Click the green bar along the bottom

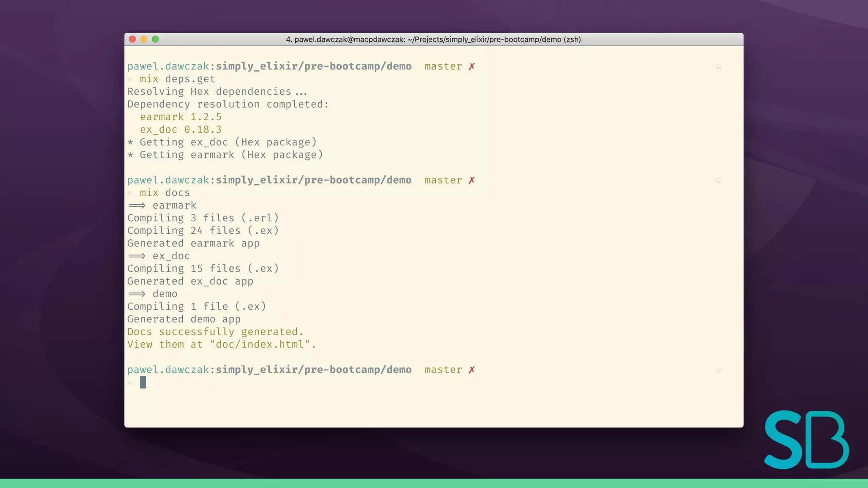(434, 483)
